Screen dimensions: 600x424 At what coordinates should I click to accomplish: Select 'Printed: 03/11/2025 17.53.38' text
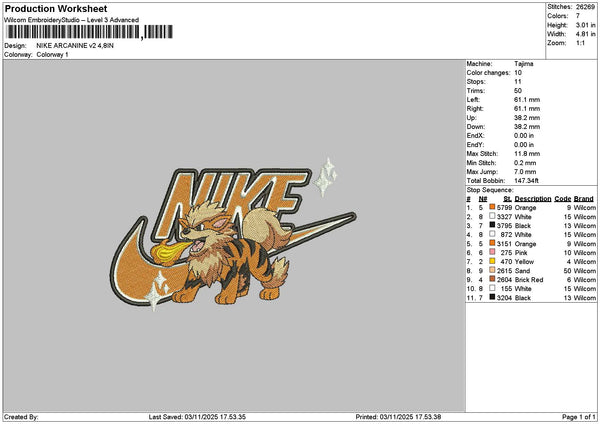point(398,417)
